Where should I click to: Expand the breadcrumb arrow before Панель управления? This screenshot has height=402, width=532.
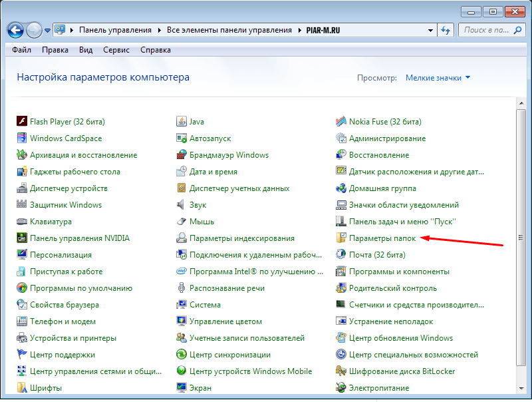tap(72, 30)
